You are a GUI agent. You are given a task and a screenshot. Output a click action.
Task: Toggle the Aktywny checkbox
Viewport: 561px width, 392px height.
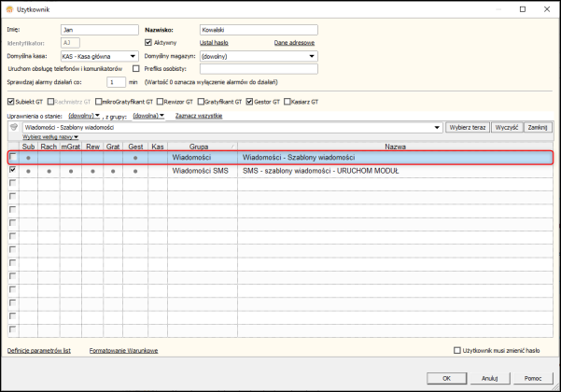click(x=148, y=43)
